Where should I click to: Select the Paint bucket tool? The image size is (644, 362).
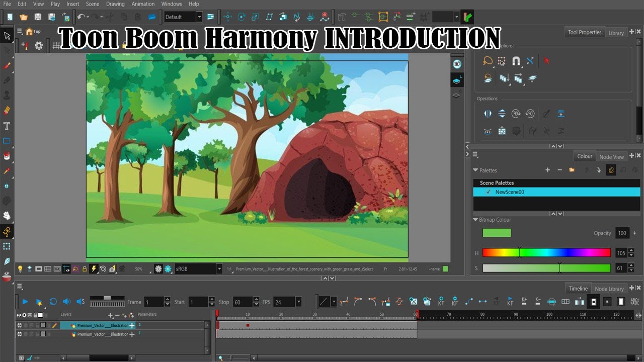(7, 155)
